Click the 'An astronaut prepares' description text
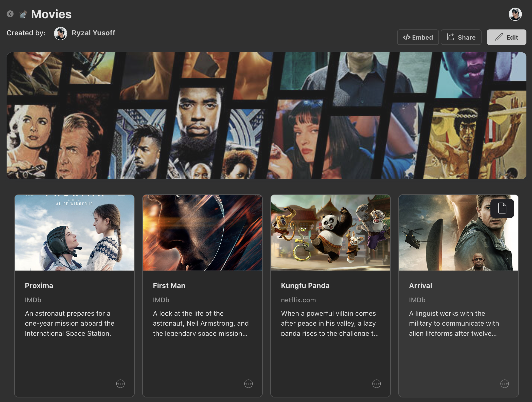Image resolution: width=532 pixels, height=402 pixels. pyautogui.click(x=69, y=323)
